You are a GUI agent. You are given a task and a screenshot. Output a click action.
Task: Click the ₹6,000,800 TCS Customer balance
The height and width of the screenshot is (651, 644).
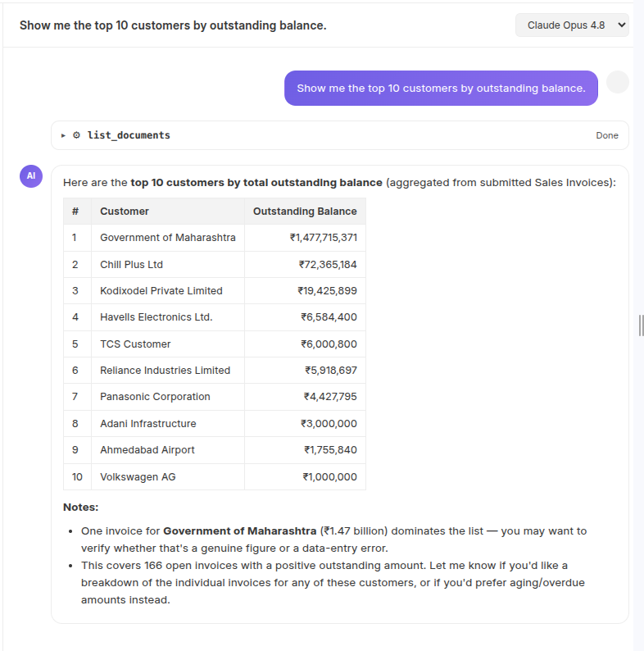coord(329,344)
